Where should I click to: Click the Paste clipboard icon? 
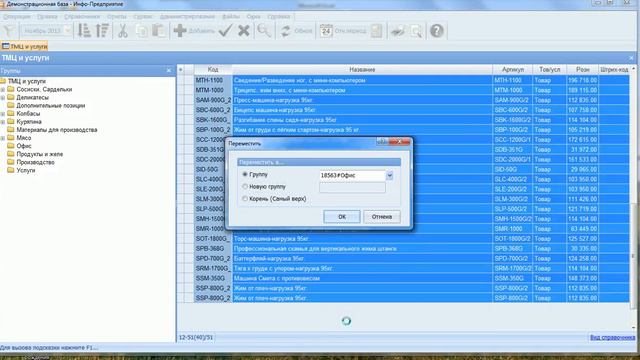[x=159, y=31]
